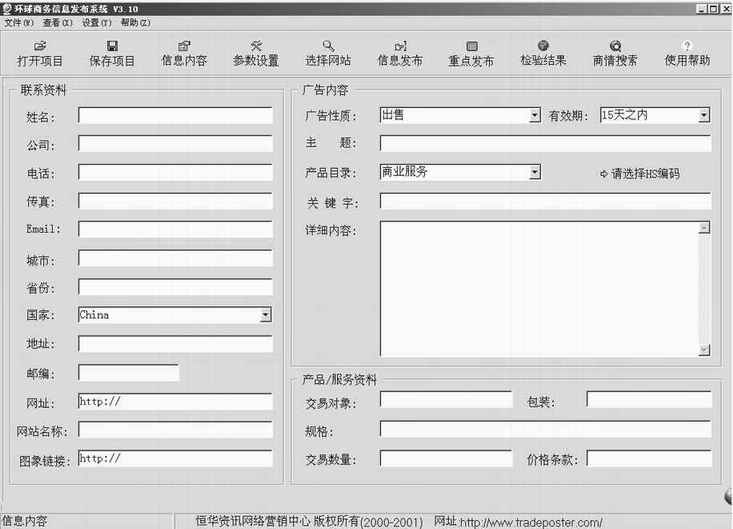Click the 图象链接 field containing http://

click(x=175, y=458)
